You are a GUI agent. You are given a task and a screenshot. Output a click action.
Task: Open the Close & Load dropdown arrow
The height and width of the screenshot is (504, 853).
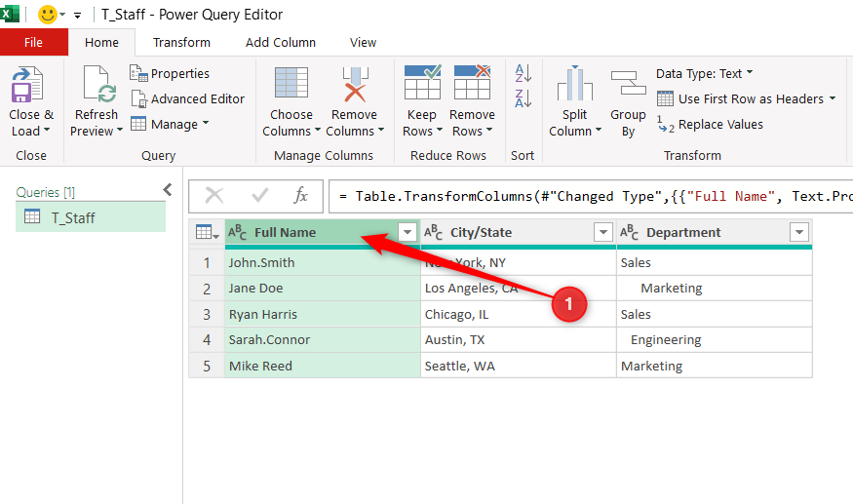click(47, 130)
